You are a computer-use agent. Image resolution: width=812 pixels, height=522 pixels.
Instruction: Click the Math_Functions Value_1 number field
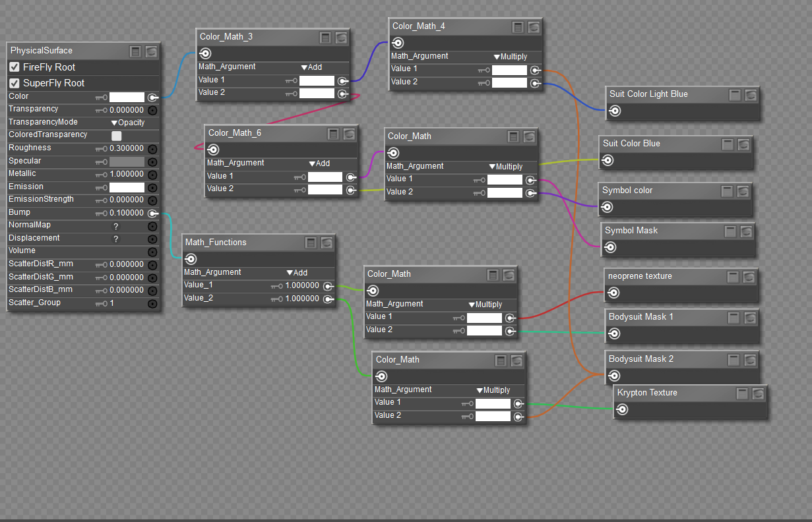pos(301,286)
